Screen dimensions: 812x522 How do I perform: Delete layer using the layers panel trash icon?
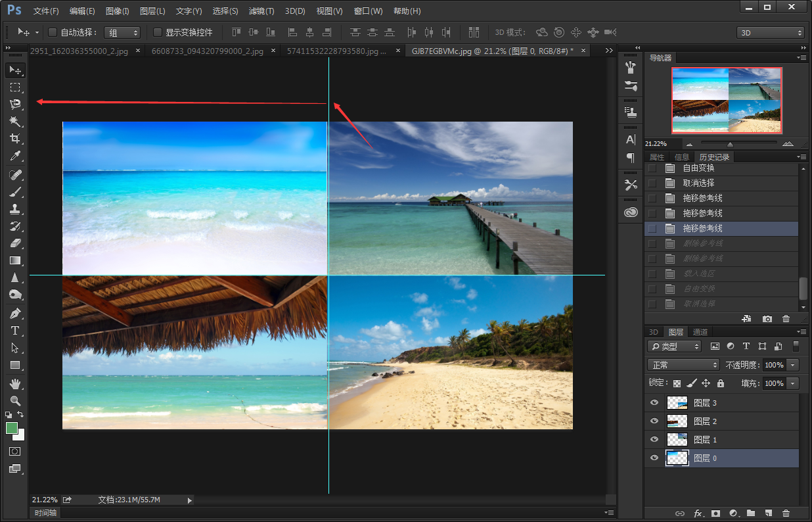coord(786,513)
